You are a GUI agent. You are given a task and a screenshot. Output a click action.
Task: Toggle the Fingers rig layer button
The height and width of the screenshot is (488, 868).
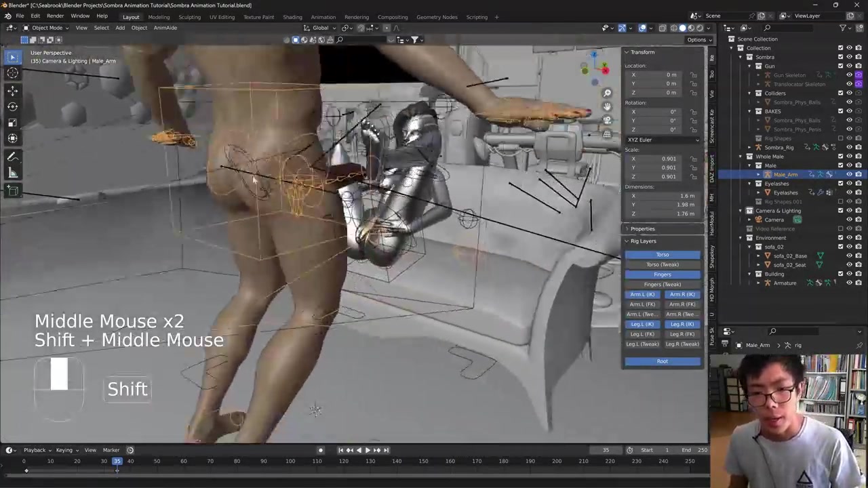tap(662, 274)
